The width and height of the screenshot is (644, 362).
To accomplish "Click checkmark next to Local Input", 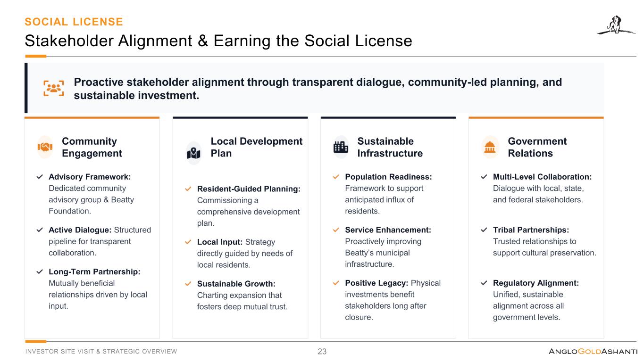I will 188,242.
